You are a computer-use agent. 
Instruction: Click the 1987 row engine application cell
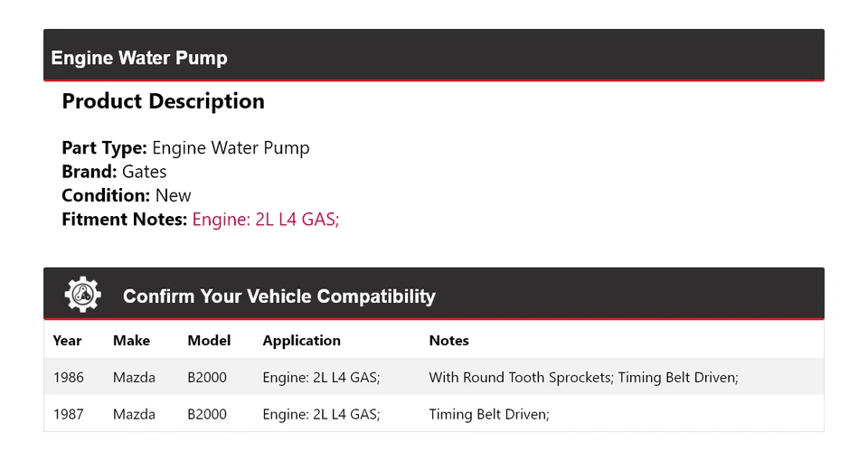(321, 414)
